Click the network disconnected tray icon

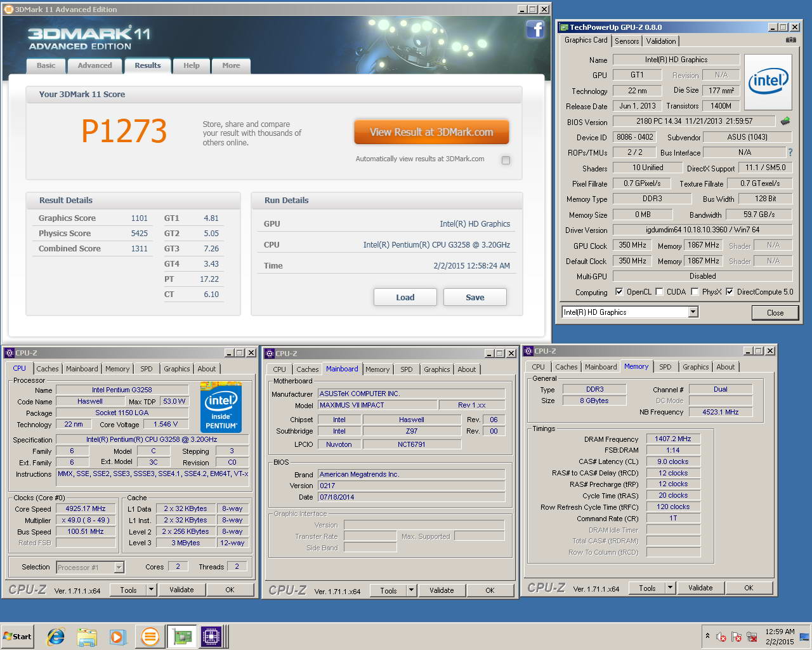[752, 637]
